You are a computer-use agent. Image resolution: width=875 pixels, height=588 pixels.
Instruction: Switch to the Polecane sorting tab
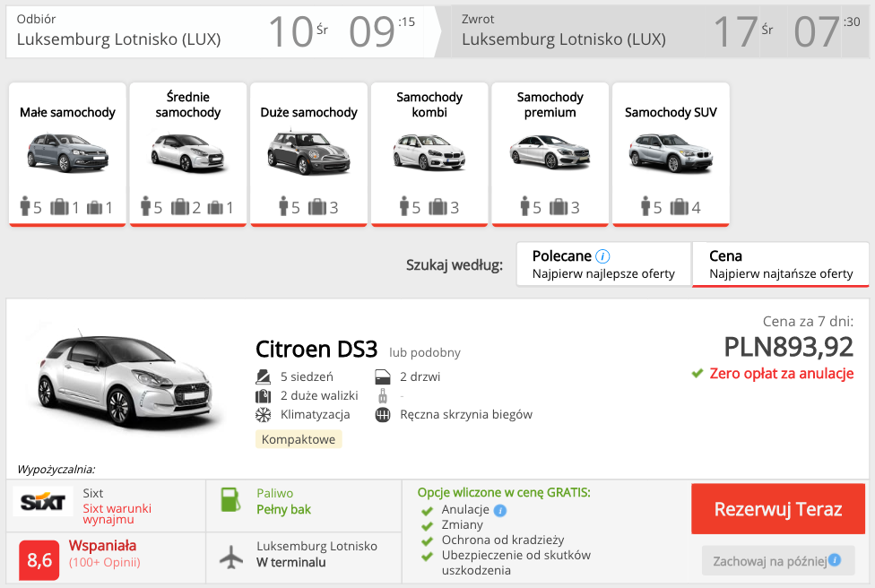(602, 264)
